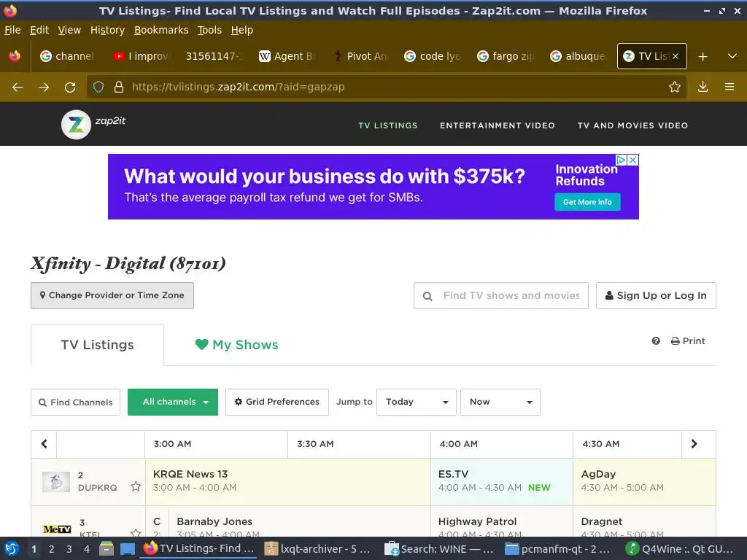This screenshot has width=747, height=560.
Task: Click the DUPKRQ channel logo thumbnail
Action: pyautogui.click(x=56, y=482)
